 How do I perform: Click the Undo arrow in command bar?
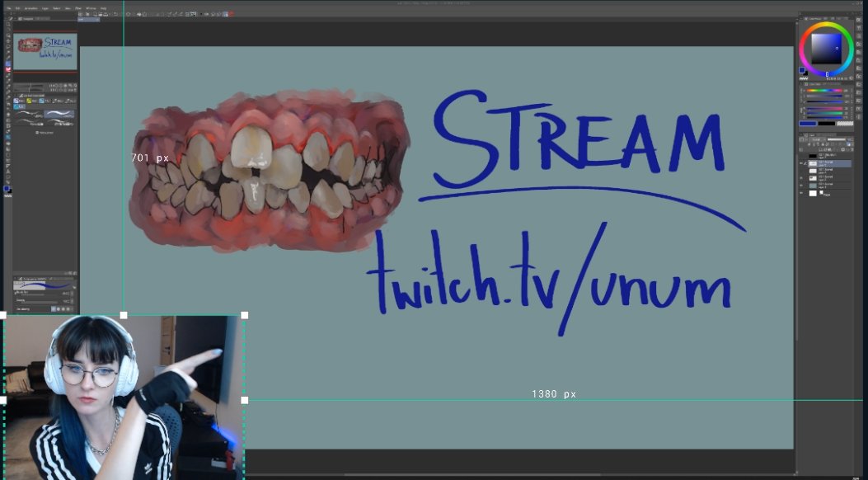pos(115,14)
